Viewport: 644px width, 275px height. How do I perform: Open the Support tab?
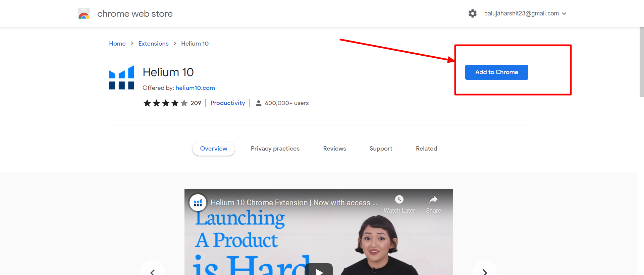point(381,149)
